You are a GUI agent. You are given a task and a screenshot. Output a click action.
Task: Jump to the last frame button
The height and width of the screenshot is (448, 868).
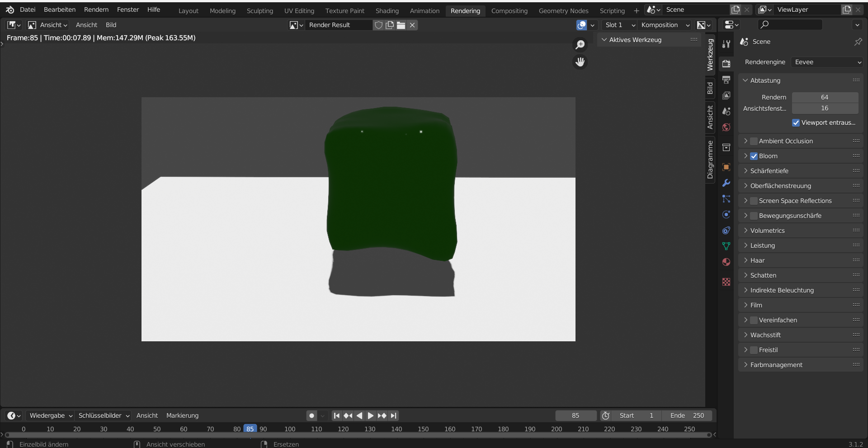pyautogui.click(x=393, y=415)
